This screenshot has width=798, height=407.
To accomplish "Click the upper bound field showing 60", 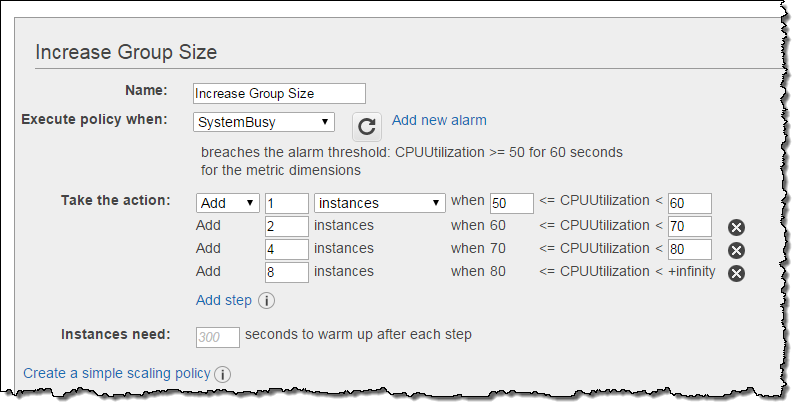I will tap(690, 203).
